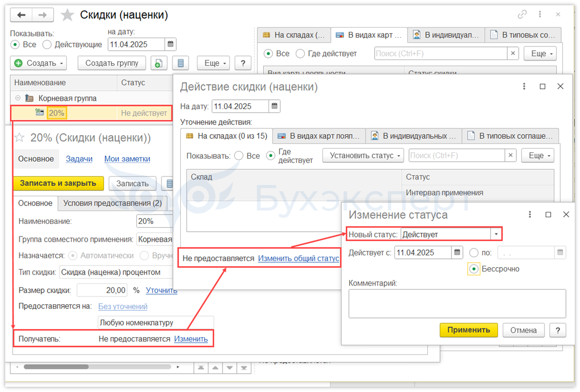Image resolution: width=580 pixels, height=392 pixels.
Task: Click the Размер скидки 20,00 field
Action: pyautogui.click(x=102, y=290)
